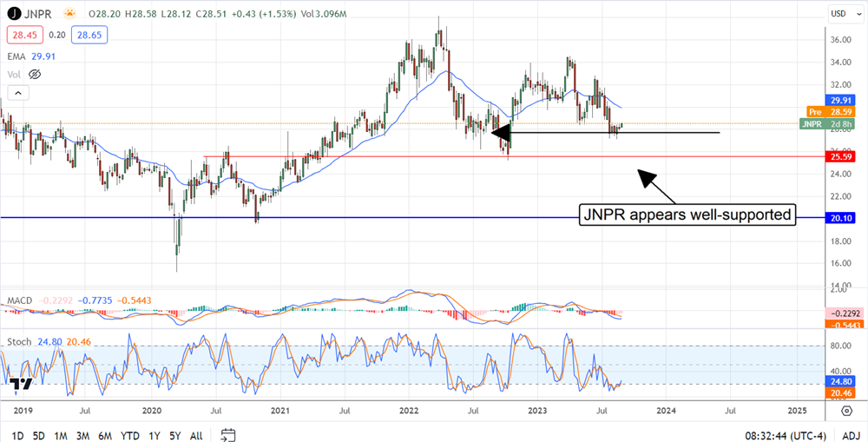Click the JNPR symbol logo icon
The image size is (868, 442).
point(13,14)
